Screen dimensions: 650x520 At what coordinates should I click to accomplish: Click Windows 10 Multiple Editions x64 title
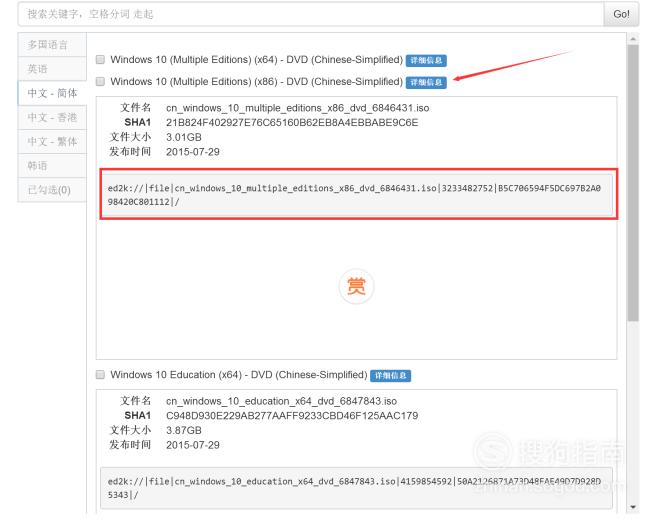[257, 60]
